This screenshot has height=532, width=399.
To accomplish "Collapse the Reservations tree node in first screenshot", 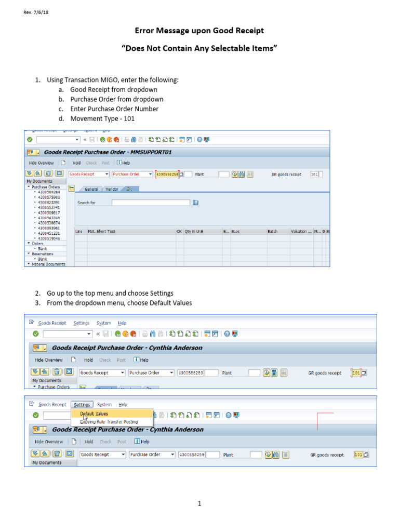I will pos(29,254).
